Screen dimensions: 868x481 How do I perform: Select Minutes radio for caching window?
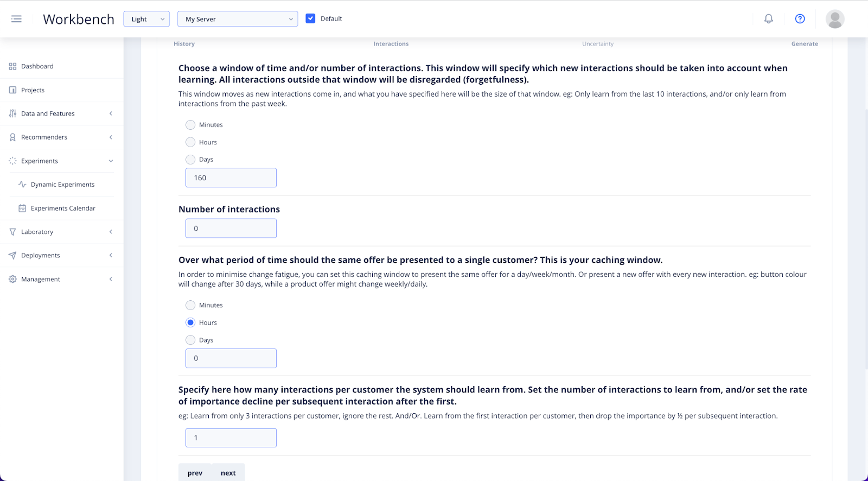(190, 305)
